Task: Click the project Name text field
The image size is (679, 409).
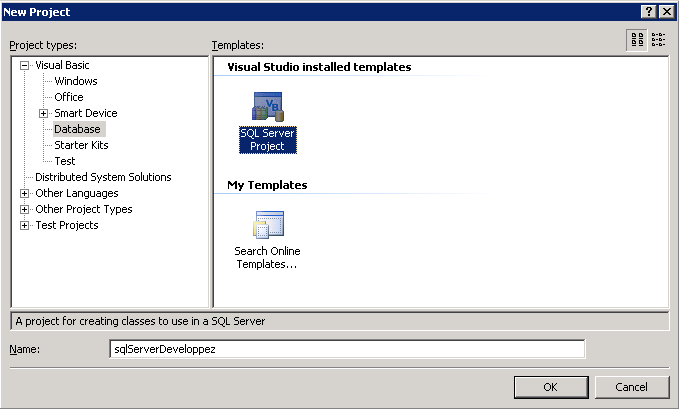Action: click(346, 349)
